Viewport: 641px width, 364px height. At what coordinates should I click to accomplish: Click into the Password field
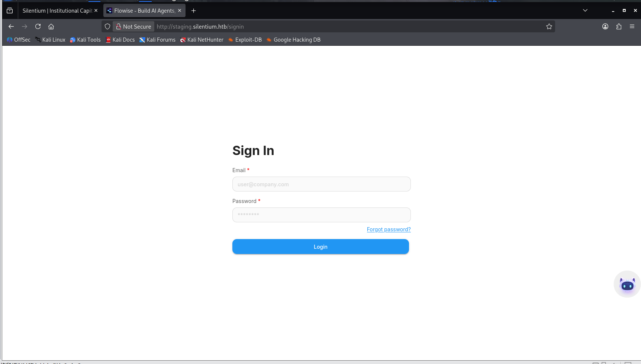point(321,215)
